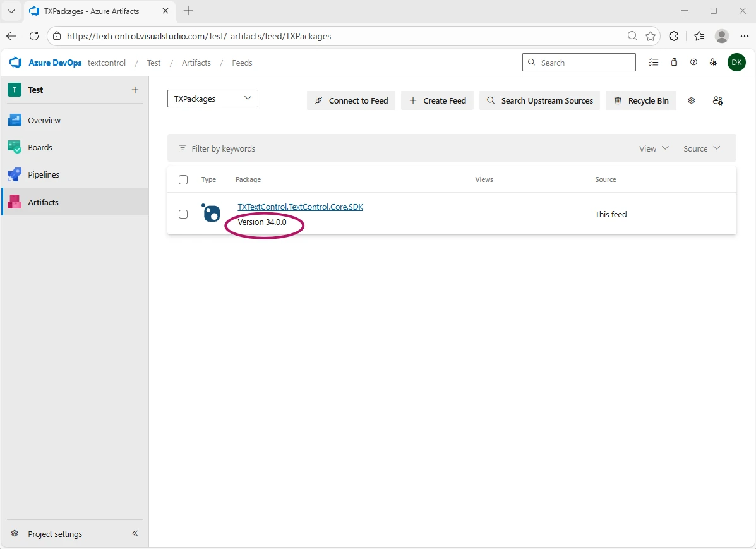Viewport: 756px width, 549px height.
Task: Open Boards from the sidebar
Action: (x=39, y=147)
